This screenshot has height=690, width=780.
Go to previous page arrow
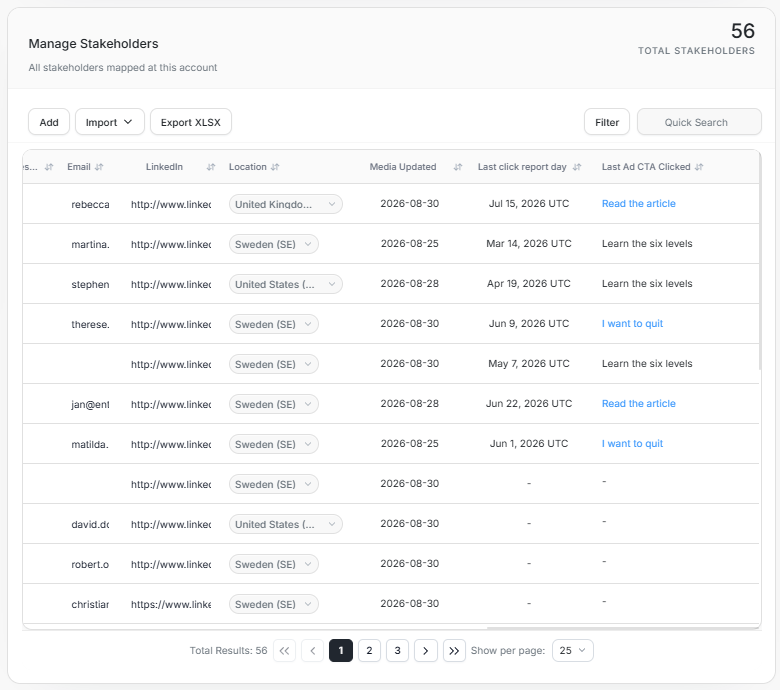pos(313,651)
